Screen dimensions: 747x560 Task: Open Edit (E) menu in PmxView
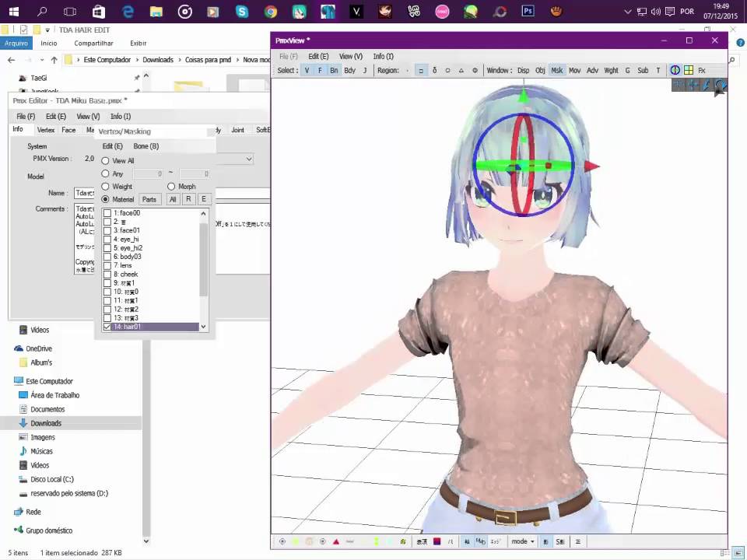coord(318,56)
